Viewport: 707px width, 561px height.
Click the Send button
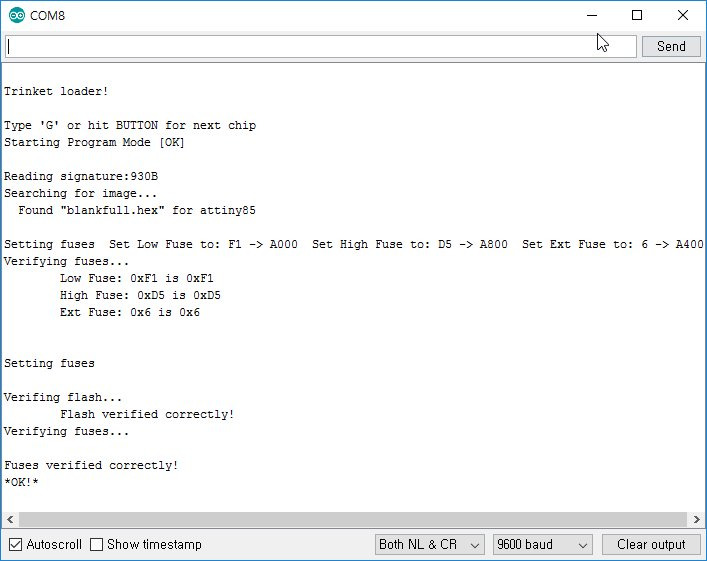coord(671,46)
